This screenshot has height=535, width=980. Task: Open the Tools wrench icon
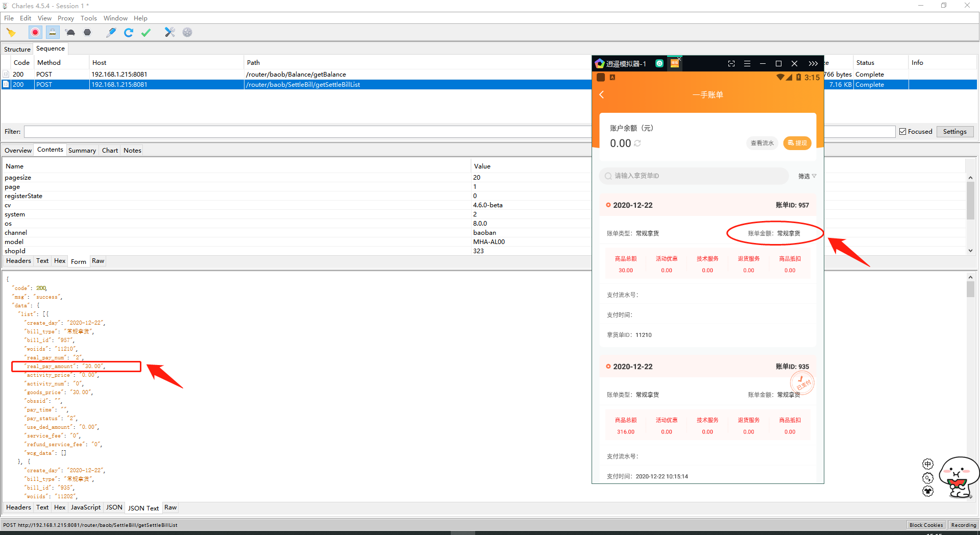click(170, 33)
